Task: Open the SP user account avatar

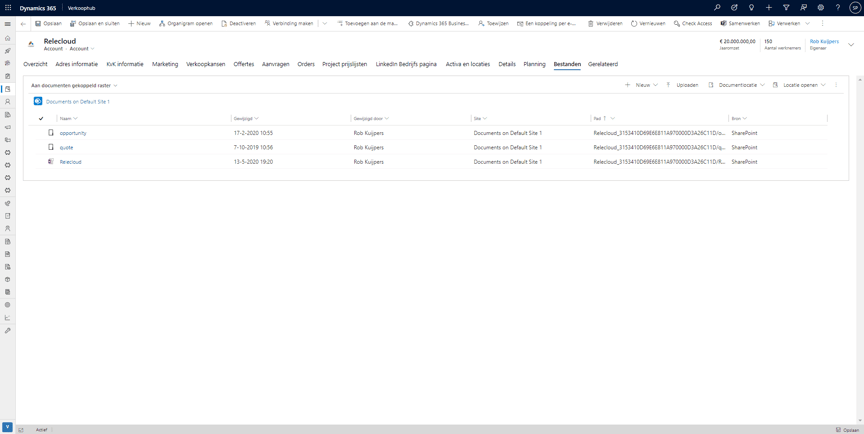Action: [855, 8]
